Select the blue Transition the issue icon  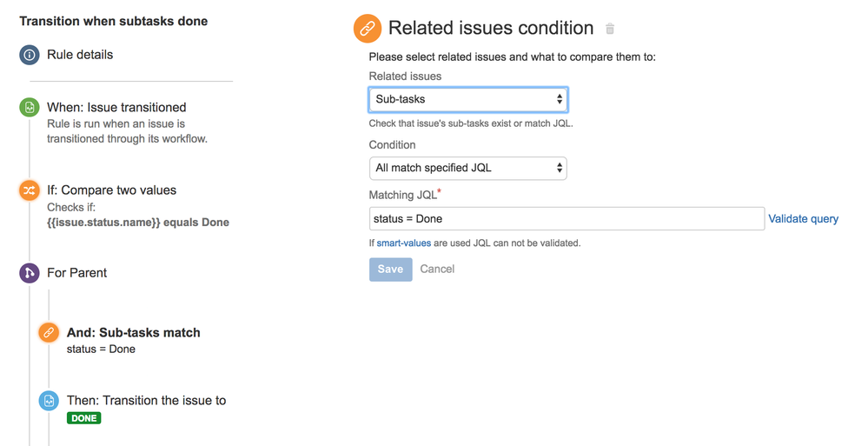[x=49, y=401]
